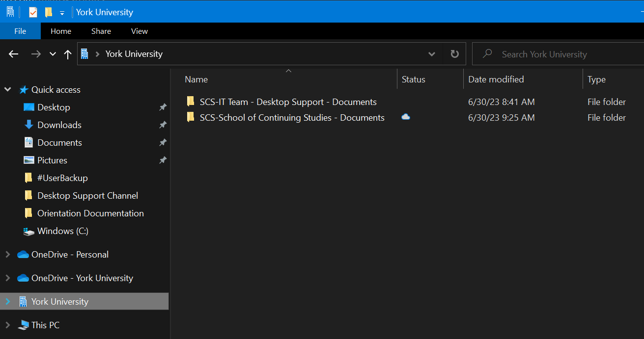The height and width of the screenshot is (339, 644).
Task: Expand the This PC tree node
Action: (x=7, y=325)
